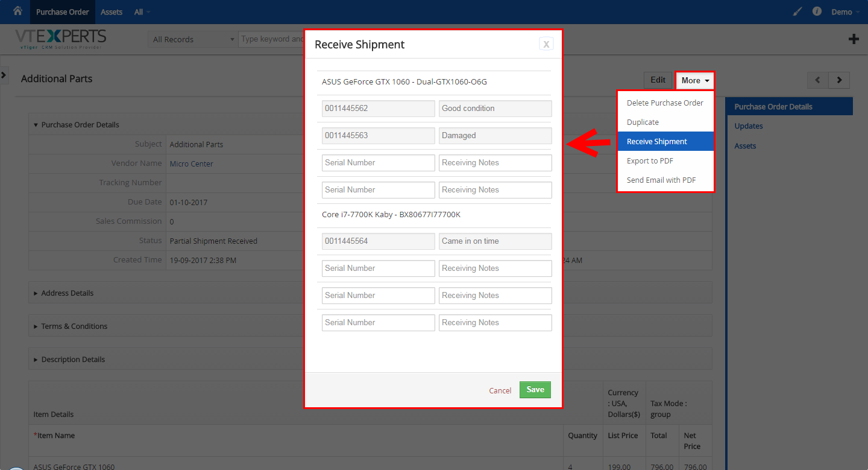The height and width of the screenshot is (470, 868).
Task: Click the Damaged notes field
Action: pos(495,136)
